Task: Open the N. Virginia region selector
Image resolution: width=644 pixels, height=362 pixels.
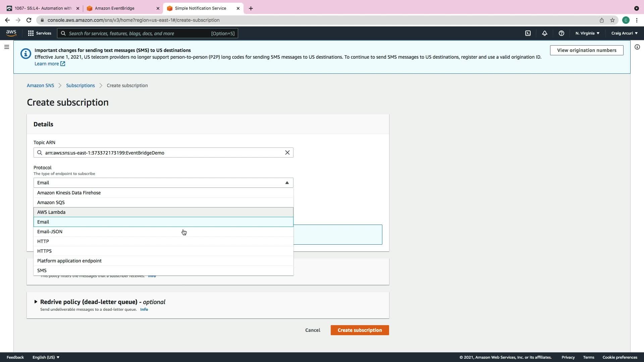Action: (x=587, y=33)
